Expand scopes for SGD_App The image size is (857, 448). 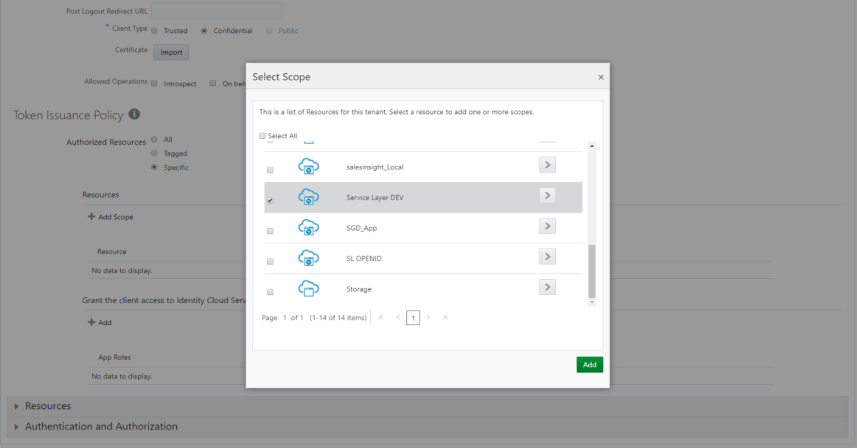pyautogui.click(x=547, y=226)
